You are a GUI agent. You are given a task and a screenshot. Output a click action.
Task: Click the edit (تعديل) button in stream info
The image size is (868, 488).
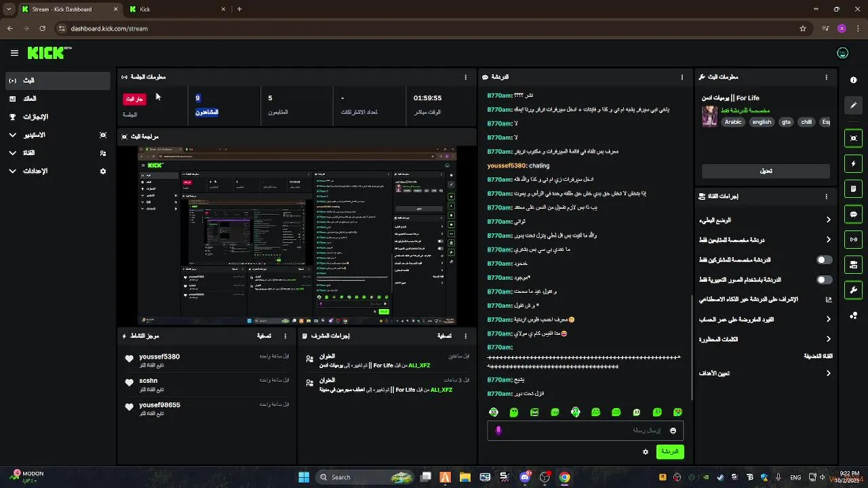coord(766,171)
